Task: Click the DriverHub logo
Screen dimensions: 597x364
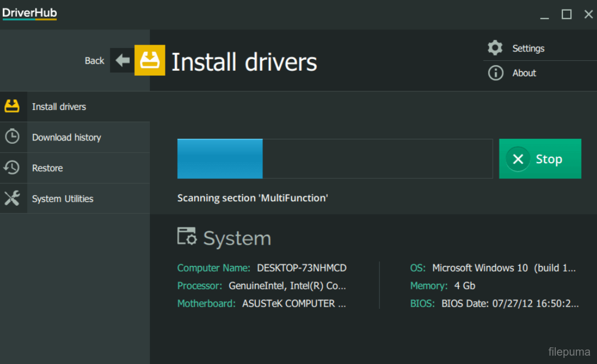Action: pyautogui.click(x=30, y=13)
